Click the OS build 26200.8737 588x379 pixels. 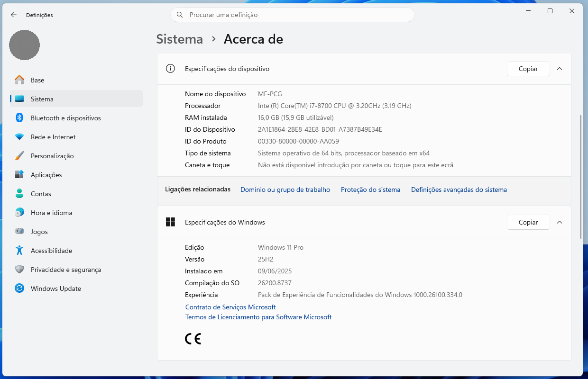[x=275, y=283]
